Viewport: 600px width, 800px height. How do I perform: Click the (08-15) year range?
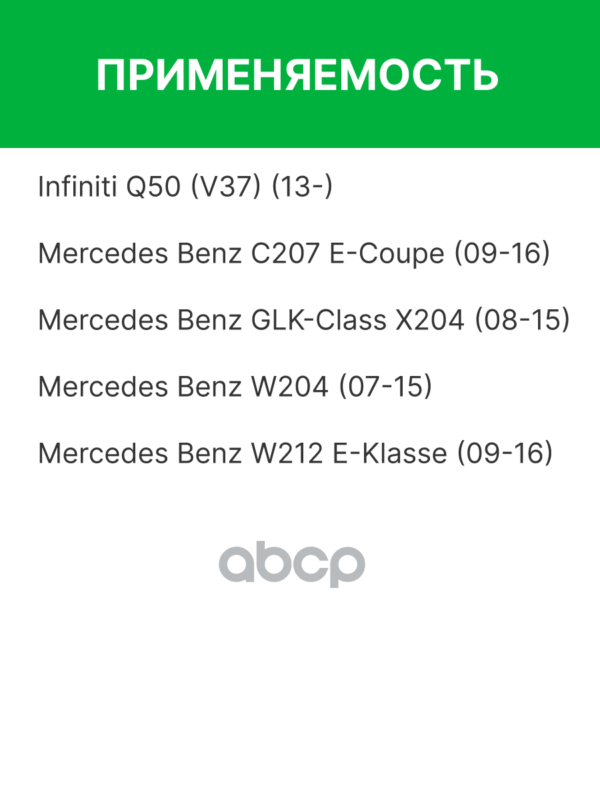tap(521, 321)
